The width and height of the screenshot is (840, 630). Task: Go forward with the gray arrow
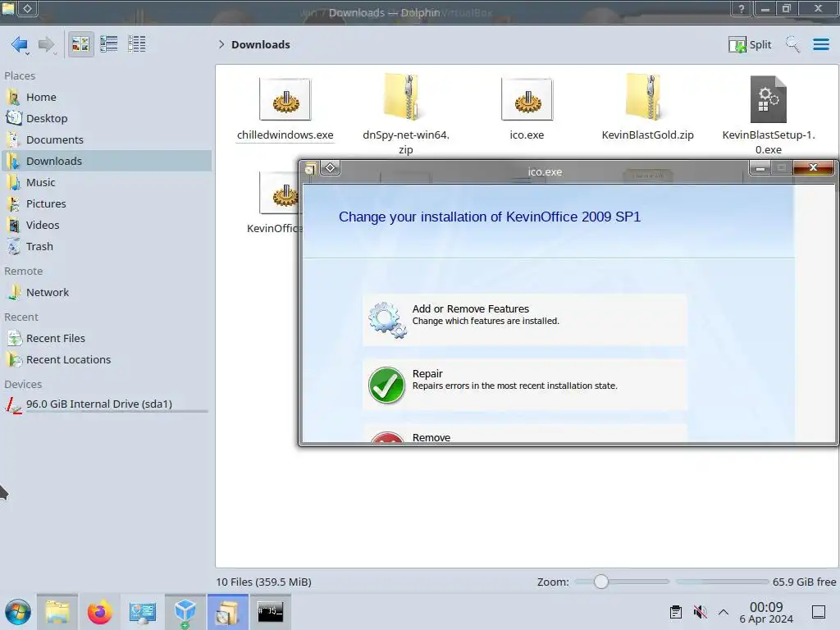[47, 44]
